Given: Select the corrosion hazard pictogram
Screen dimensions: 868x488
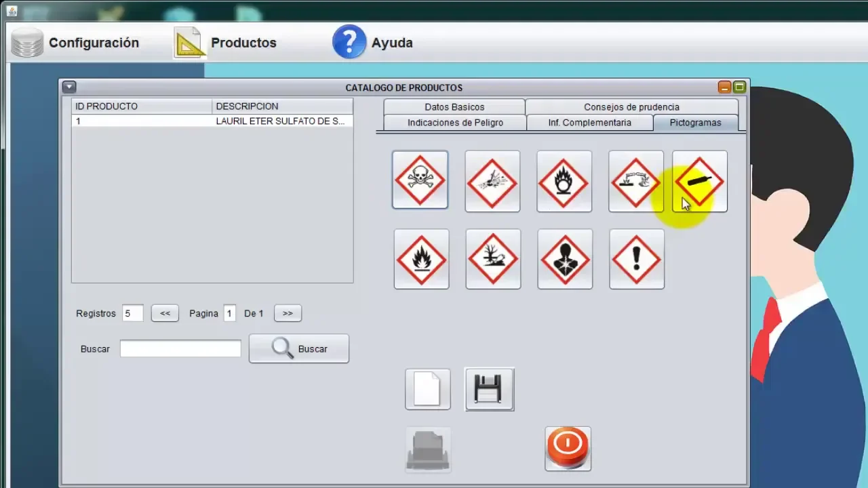Looking at the screenshot, I should 636,182.
